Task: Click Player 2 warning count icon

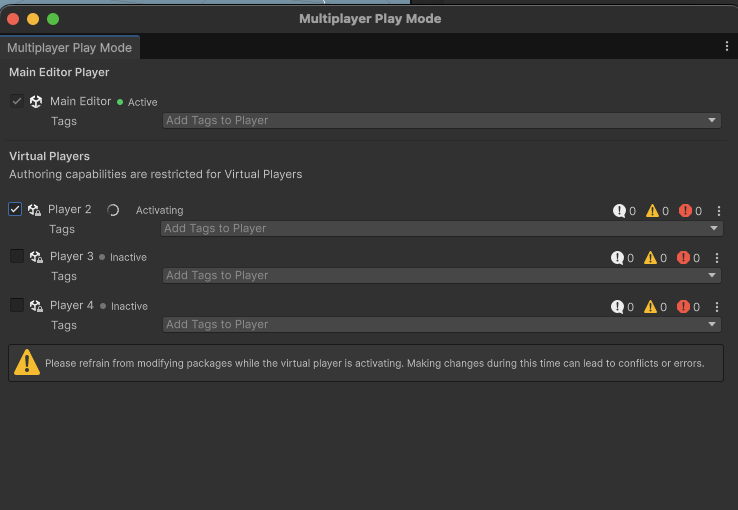Action: (x=652, y=211)
